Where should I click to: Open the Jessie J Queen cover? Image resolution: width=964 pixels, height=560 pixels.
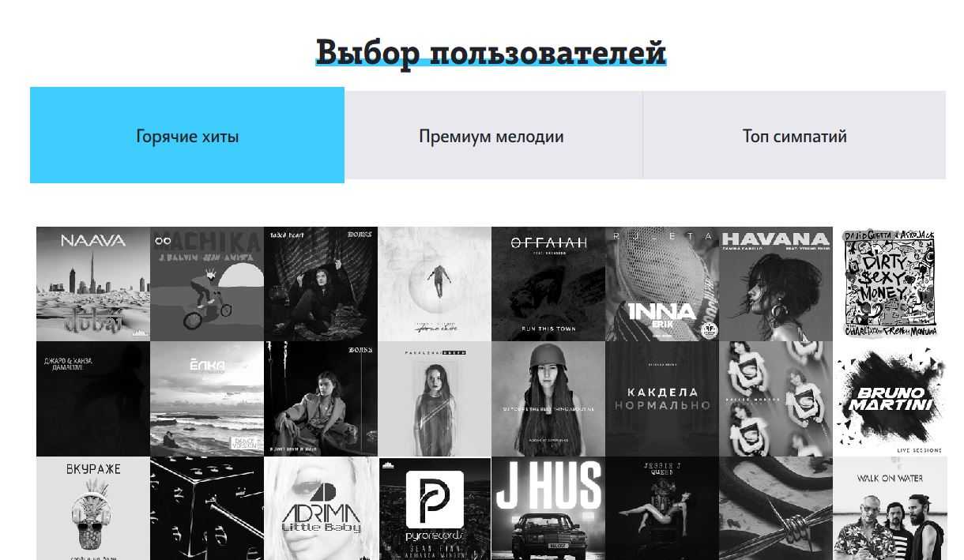pyautogui.click(x=662, y=508)
